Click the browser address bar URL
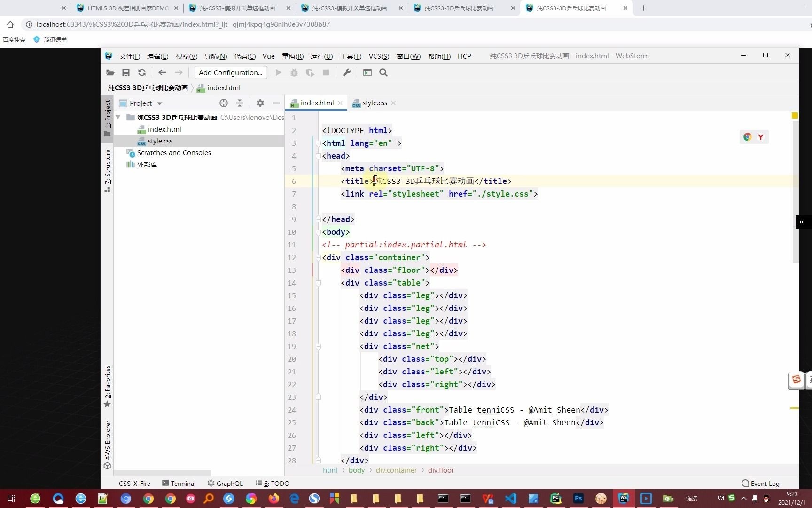The width and height of the screenshot is (812, 508). [x=183, y=24]
